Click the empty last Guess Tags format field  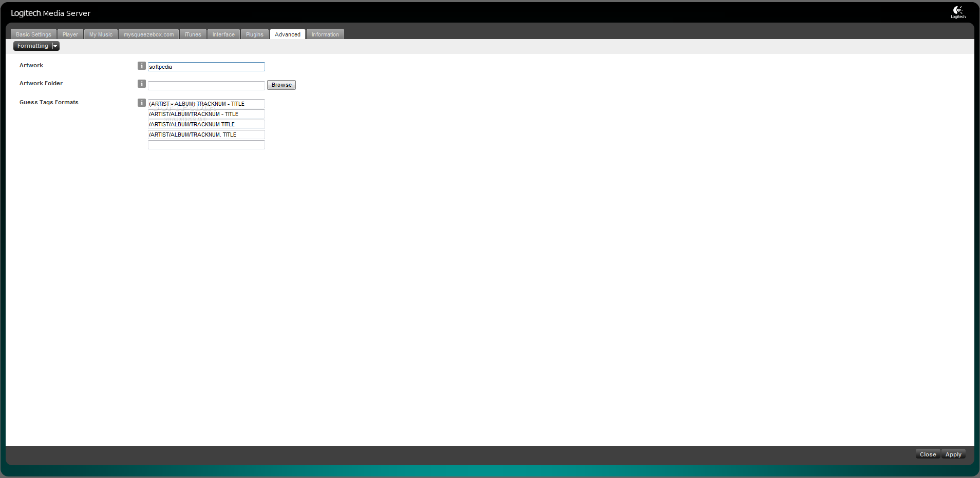[x=206, y=145]
